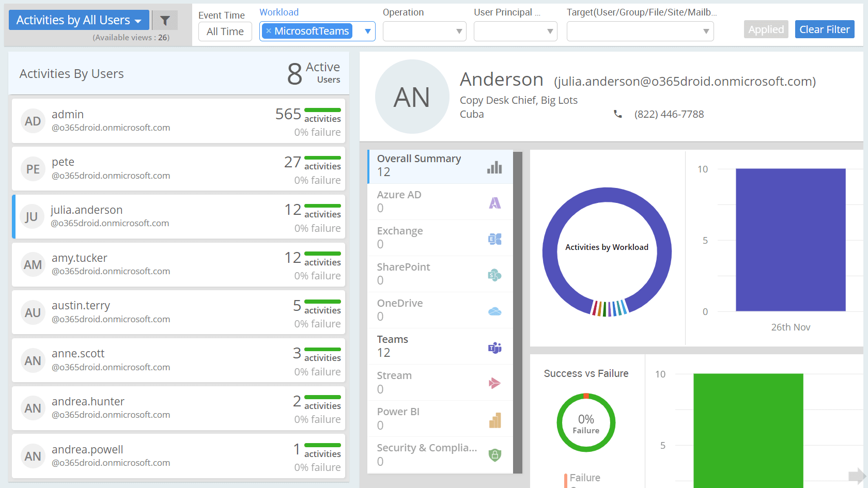Screen dimensions: 868x488
Task: Select Teams in the summary sidebar
Action: pos(408,345)
